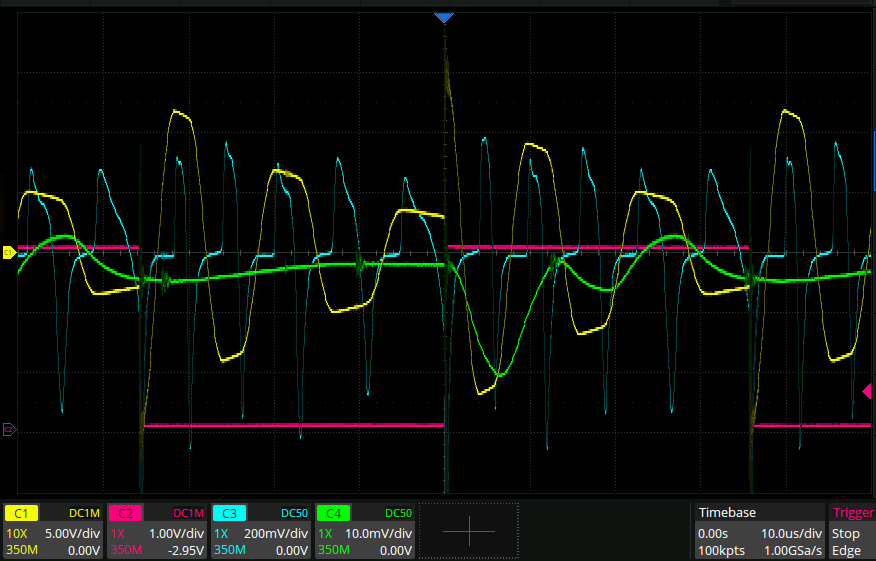Toggle C1 coupling DC1M indicator

[84, 513]
